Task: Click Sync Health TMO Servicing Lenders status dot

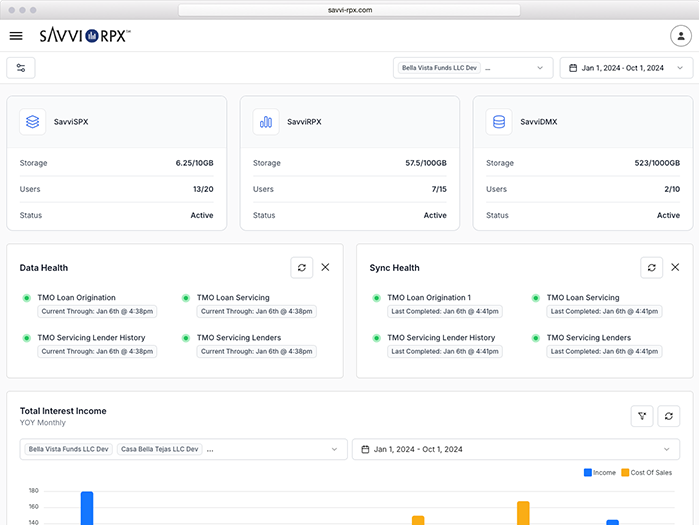Action: pos(536,338)
